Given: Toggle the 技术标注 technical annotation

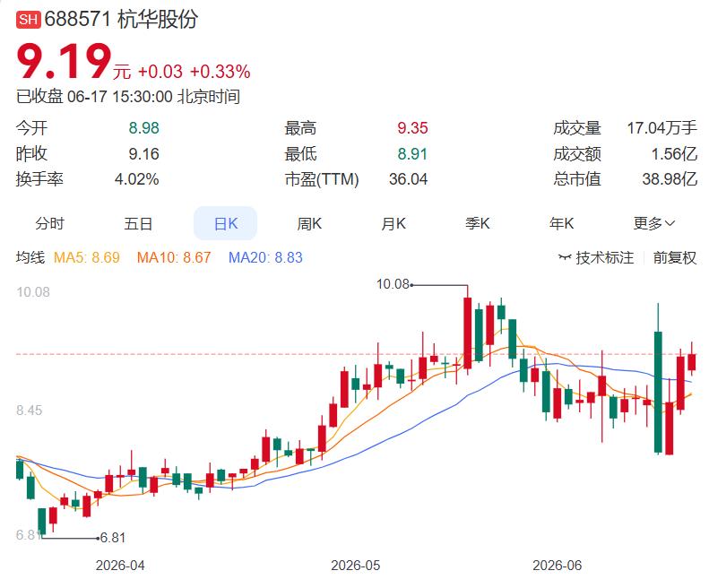Looking at the screenshot, I should click(x=604, y=258).
